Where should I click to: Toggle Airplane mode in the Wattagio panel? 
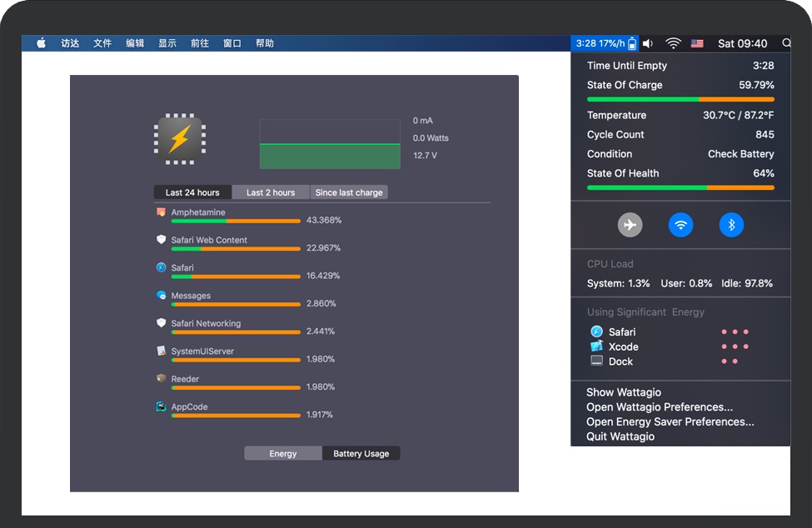click(630, 224)
